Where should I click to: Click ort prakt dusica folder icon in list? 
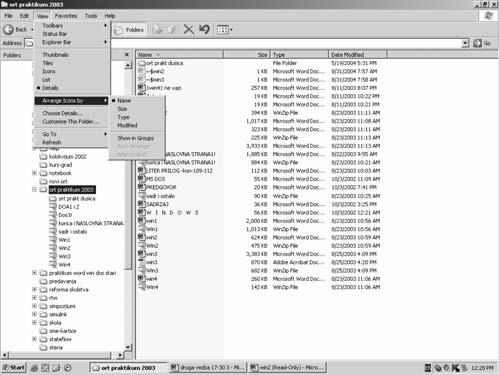(x=142, y=63)
